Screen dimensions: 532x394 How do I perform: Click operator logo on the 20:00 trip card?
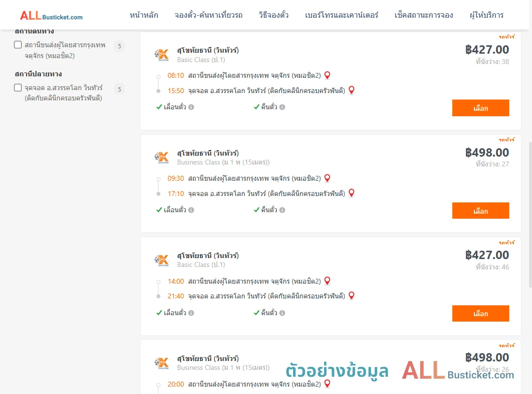point(162,363)
